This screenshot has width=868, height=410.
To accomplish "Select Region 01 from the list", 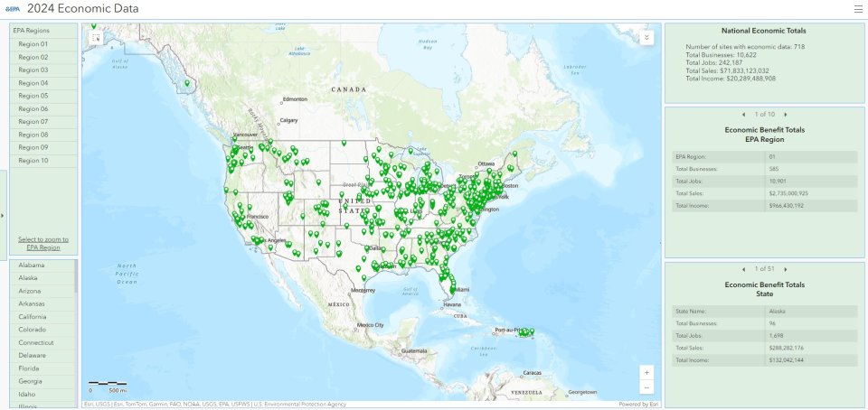I will tap(42, 43).
